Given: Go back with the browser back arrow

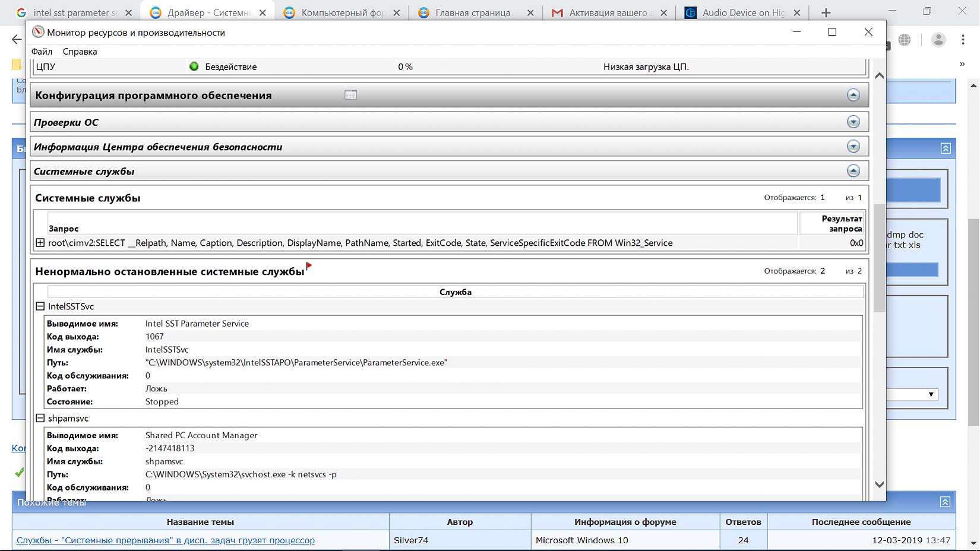Looking at the screenshot, I should 16,40.
